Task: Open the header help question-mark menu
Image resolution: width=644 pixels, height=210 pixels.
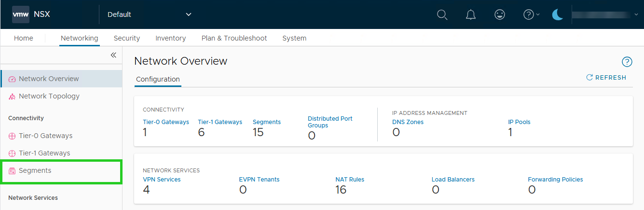Action: pos(532,14)
